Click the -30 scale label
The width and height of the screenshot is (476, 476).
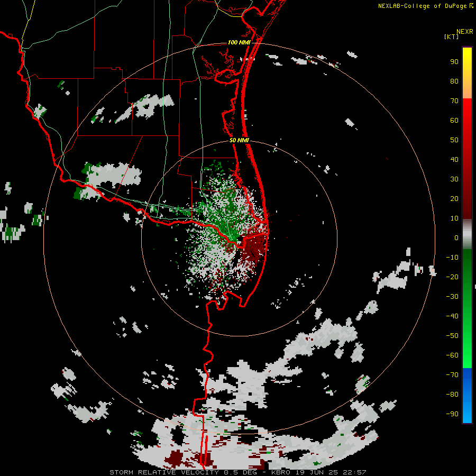pos(452,297)
